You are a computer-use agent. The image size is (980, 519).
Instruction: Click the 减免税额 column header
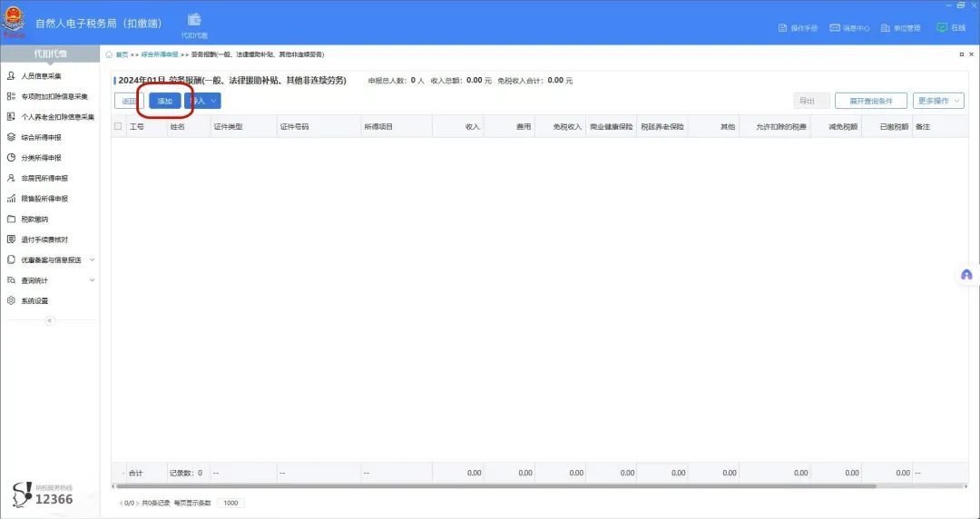[837, 126]
